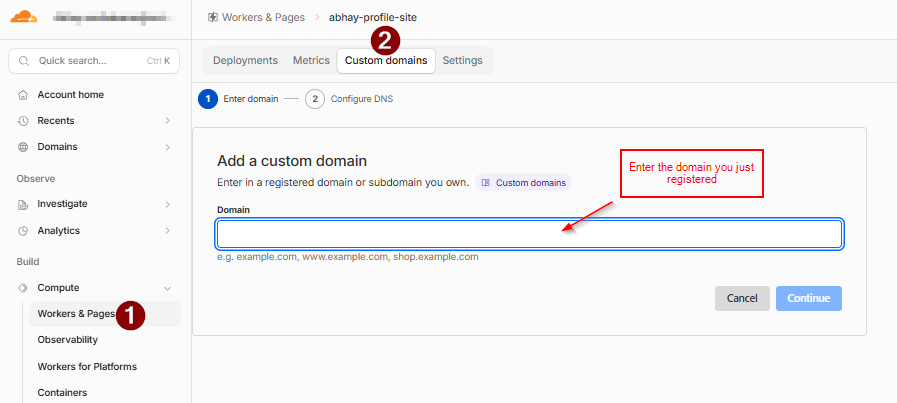Open the Custom domains documentation link

click(x=523, y=183)
